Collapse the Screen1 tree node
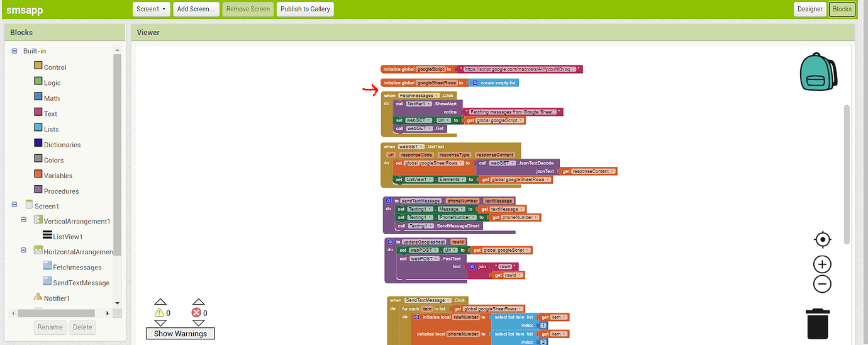 14,205
